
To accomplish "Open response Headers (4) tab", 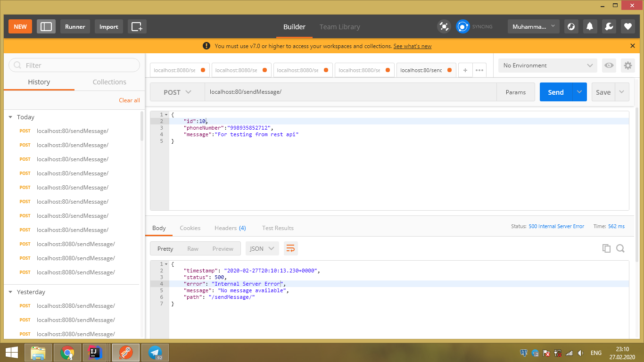I will pyautogui.click(x=230, y=228).
